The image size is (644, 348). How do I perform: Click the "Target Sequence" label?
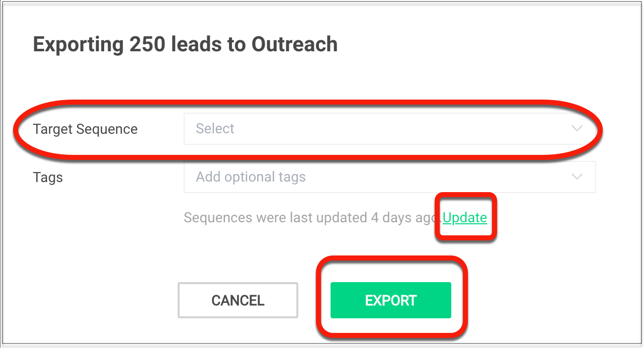tap(85, 129)
